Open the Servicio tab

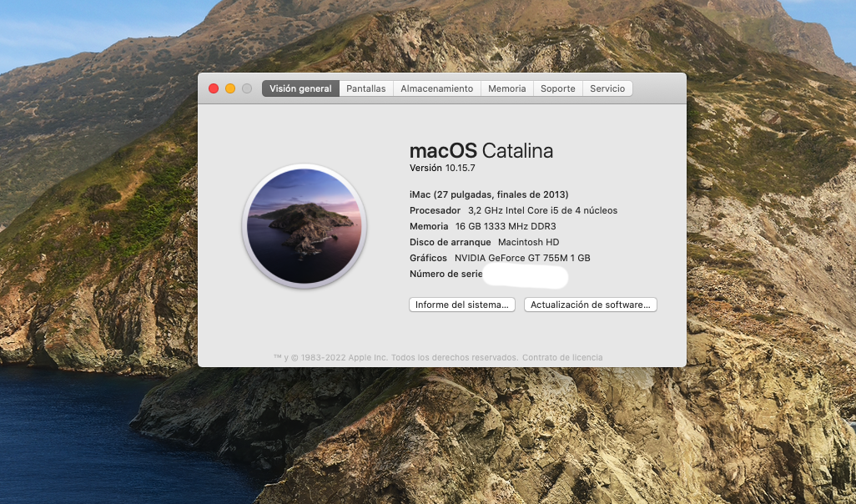[607, 88]
